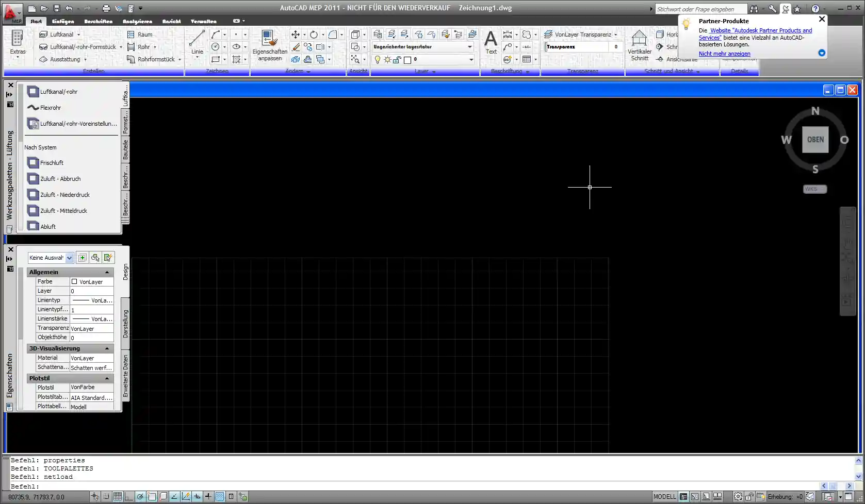Image resolution: width=865 pixels, height=504 pixels.
Task: Select the Flexrohr tool
Action: click(49, 107)
